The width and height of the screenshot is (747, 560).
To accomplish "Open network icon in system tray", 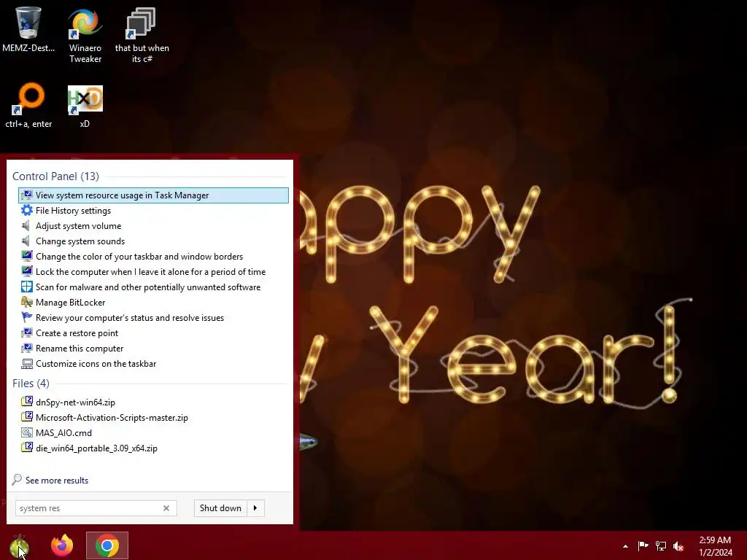I will click(x=661, y=545).
